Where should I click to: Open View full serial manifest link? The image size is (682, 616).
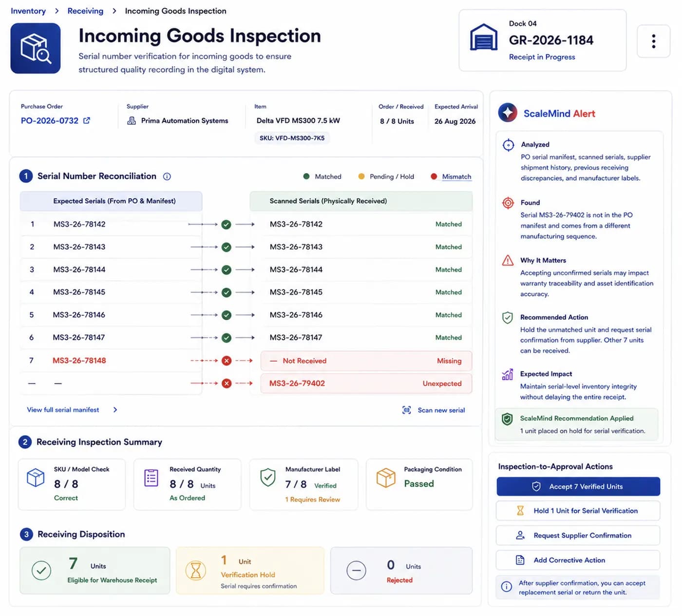click(63, 410)
